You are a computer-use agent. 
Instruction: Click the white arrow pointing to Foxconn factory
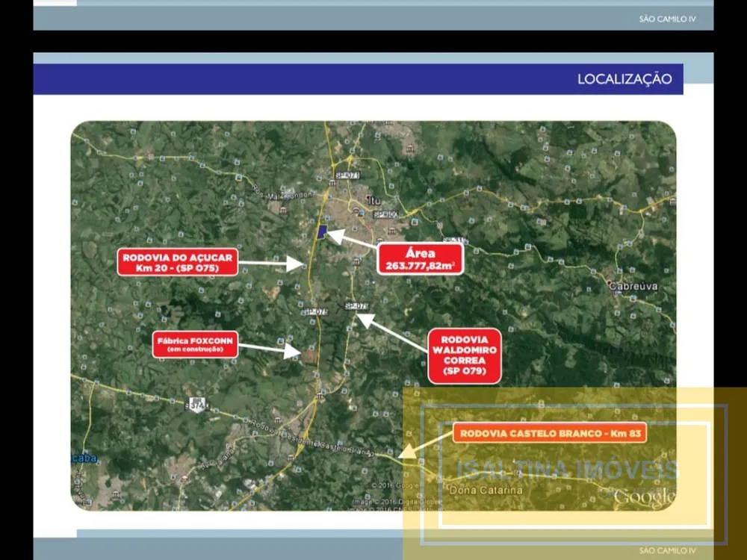pyautogui.click(x=270, y=349)
